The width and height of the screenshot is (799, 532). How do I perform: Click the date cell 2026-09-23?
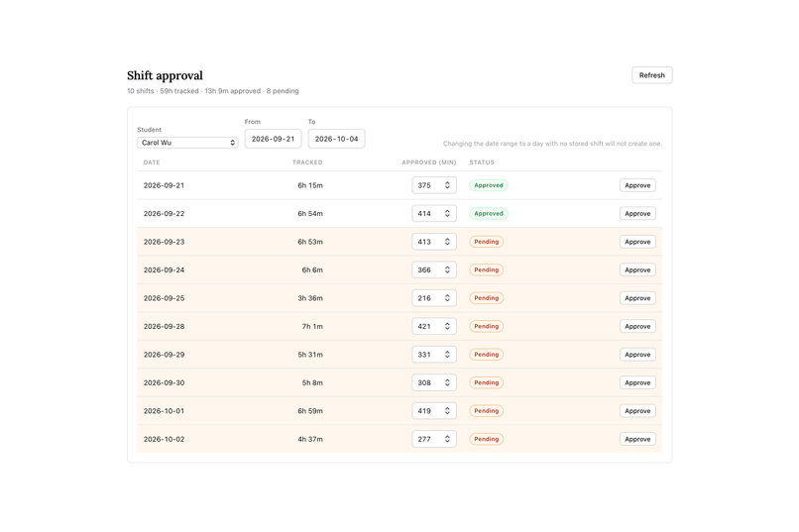(x=165, y=242)
